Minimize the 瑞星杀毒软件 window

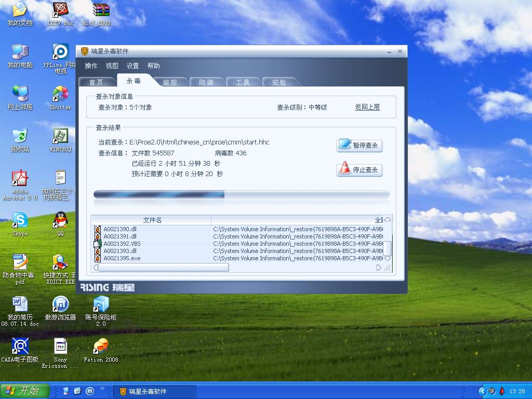(390, 51)
